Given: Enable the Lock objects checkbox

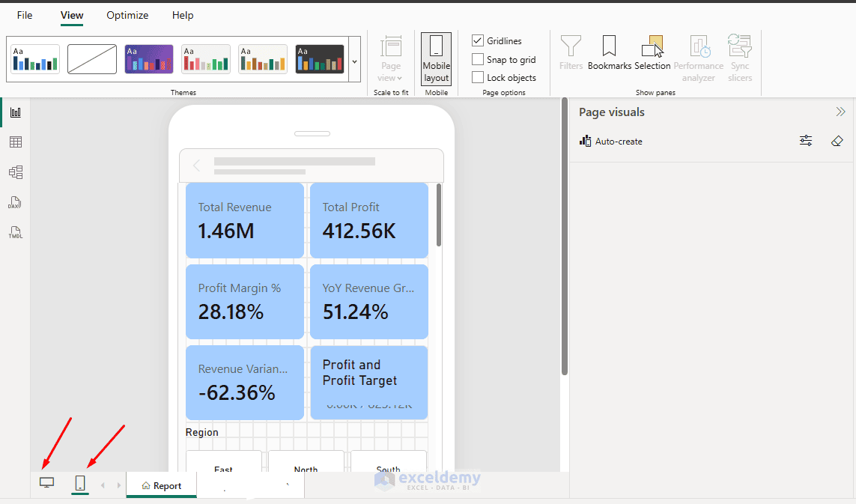Looking at the screenshot, I should tap(478, 78).
